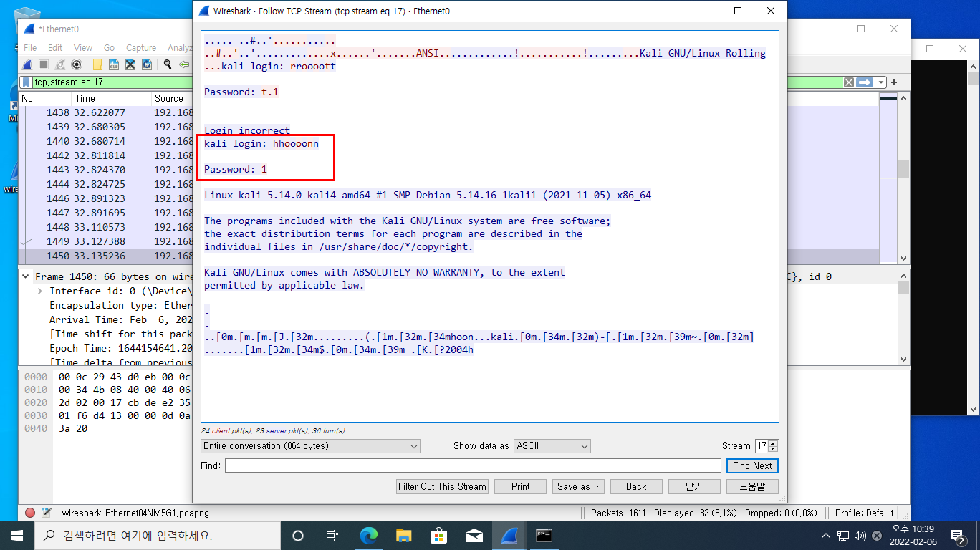Image resolution: width=980 pixels, height=550 pixels.
Task: Open notification center icon
Action: pos(958,536)
